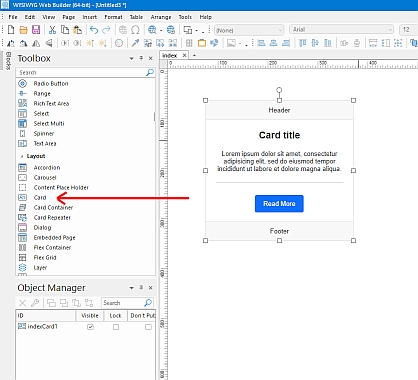The width and height of the screenshot is (418, 380).
Task: Align selected objects to the left
Action: [x=261, y=43]
